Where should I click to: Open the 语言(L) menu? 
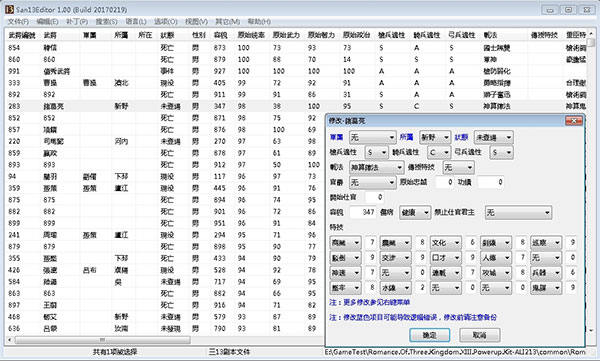pos(136,21)
